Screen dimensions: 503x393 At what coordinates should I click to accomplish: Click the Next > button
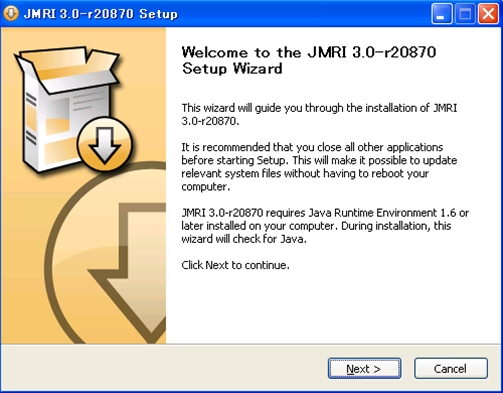coord(364,368)
